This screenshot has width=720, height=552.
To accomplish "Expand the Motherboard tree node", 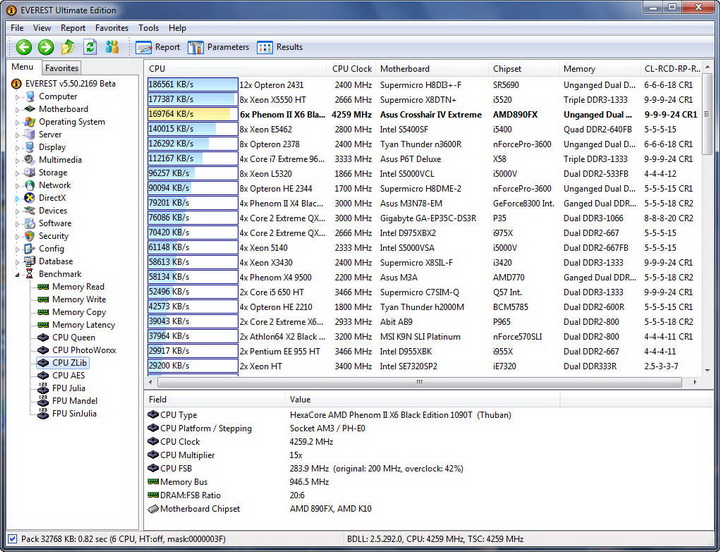I will (x=17, y=110).
